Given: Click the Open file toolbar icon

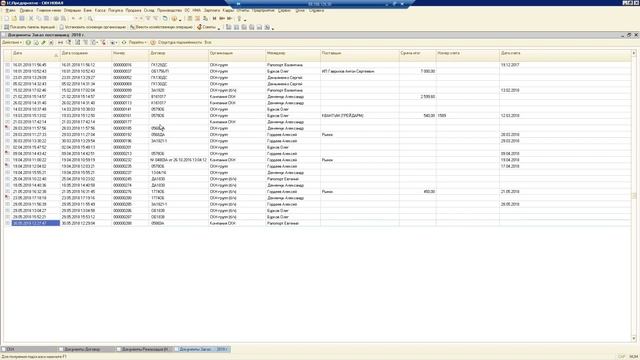Looking at the screenshot, I should pyautogui.click(x=14, y=18).
